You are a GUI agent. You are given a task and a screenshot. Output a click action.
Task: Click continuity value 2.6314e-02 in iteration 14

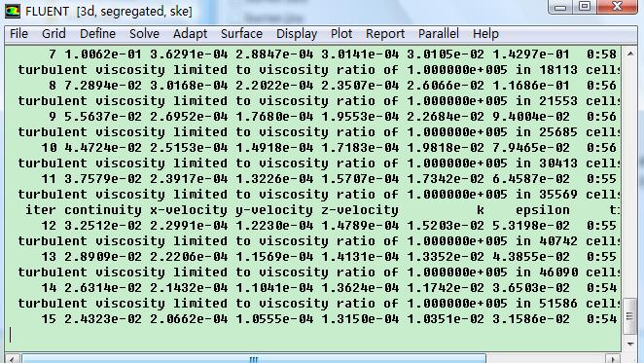[103, 288]
